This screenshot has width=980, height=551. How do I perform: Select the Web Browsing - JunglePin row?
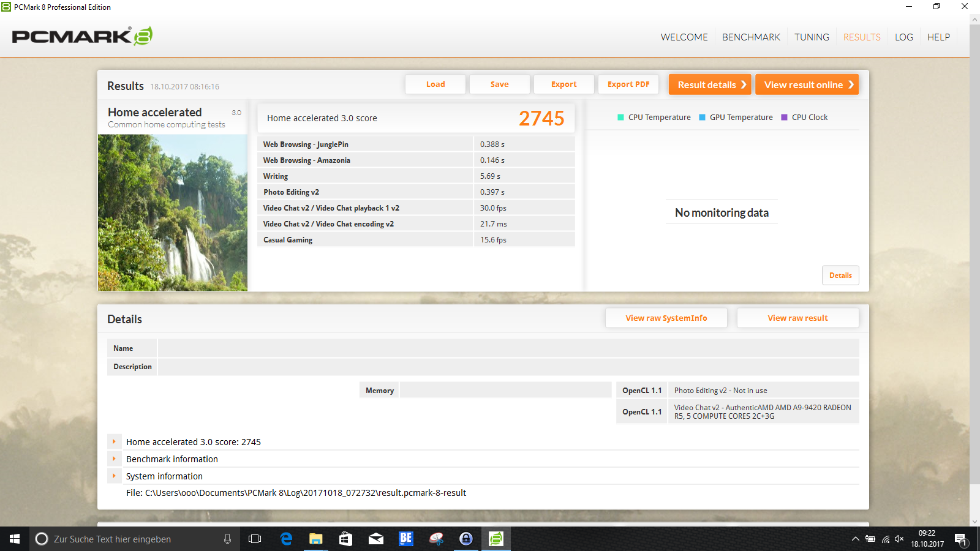[x=417, y=144]
